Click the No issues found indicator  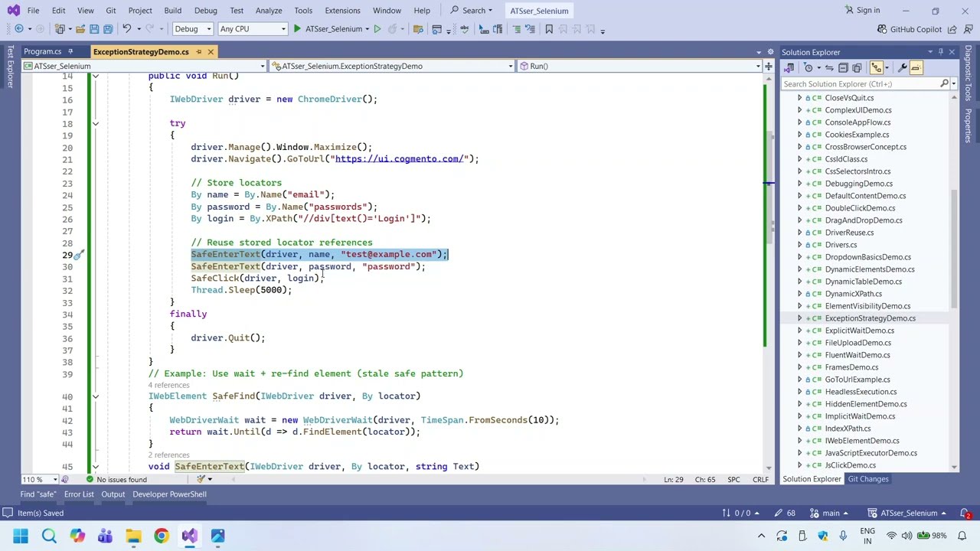pyautogui.click(x=116, y=480)
